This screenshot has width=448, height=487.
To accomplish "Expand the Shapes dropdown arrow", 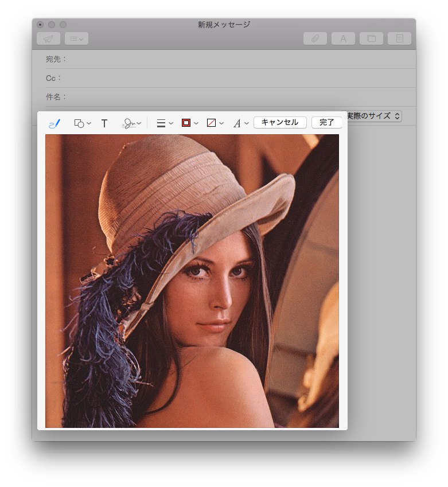I will pyautogui.click(x=89, y=123).
